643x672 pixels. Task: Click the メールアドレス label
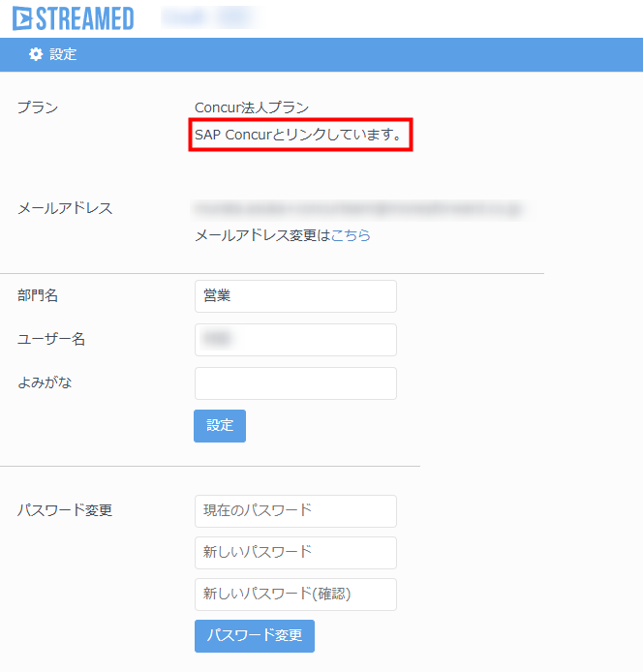coord(65,209)
